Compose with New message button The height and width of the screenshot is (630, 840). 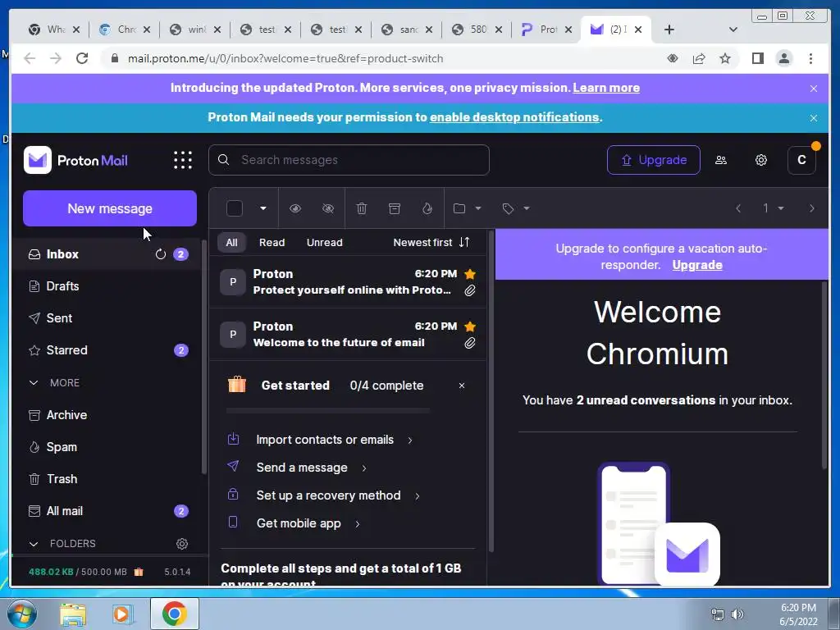tap(110, 208)
